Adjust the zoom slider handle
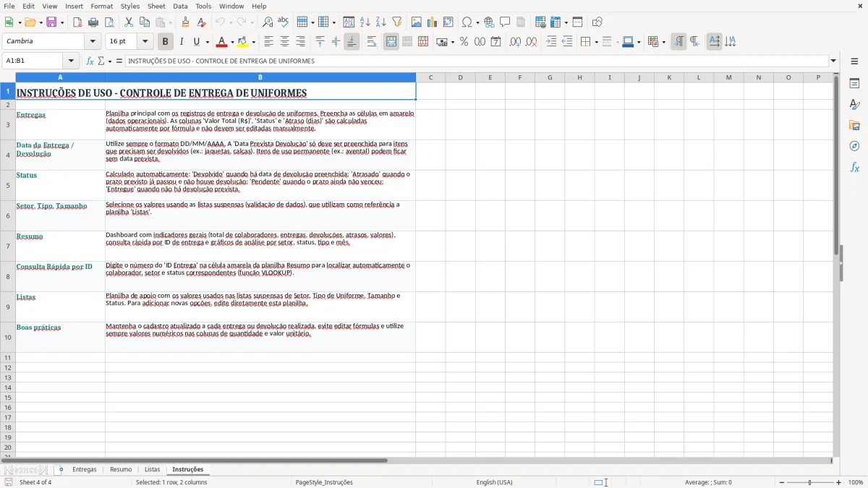 (809, 482)
